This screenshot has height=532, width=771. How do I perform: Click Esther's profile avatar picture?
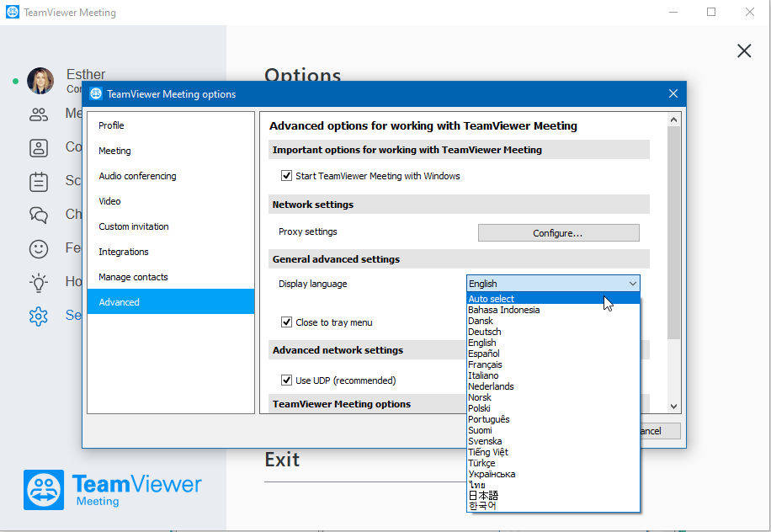click(x=40, y=81)
